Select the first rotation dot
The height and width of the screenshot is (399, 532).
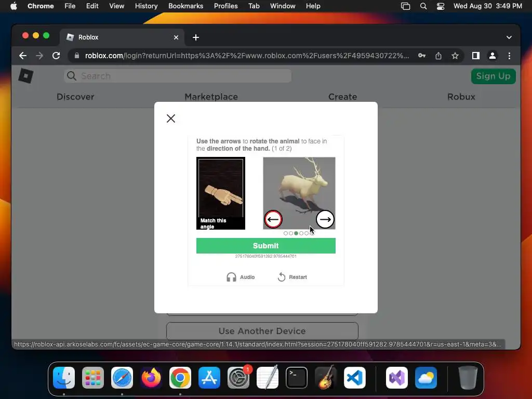pyautogui.click(x=286, y=233)
